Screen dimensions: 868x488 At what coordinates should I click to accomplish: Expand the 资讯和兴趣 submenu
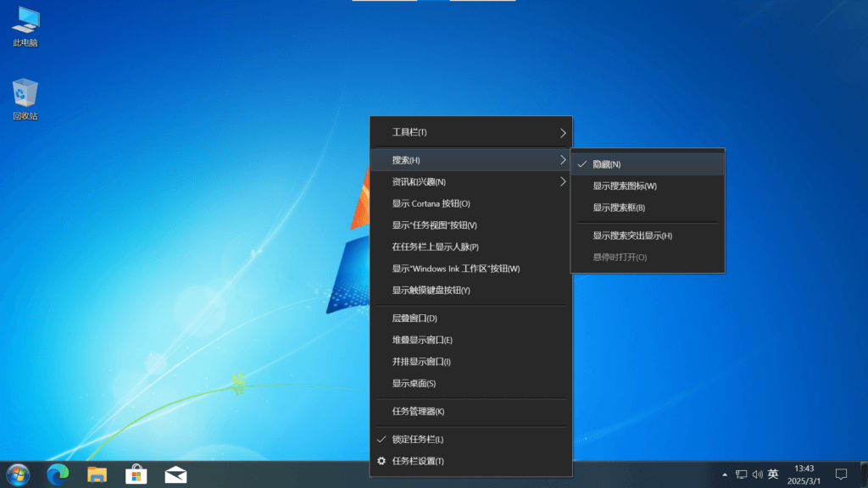point(470,181)
